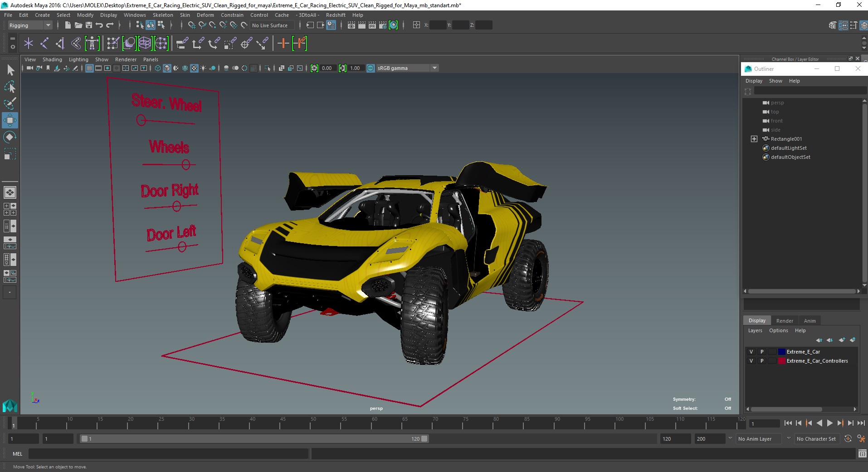Expand the Rectangle001 node in Outliner
The width and height of the screenshot is (868, 472).
tap(754, 139)
